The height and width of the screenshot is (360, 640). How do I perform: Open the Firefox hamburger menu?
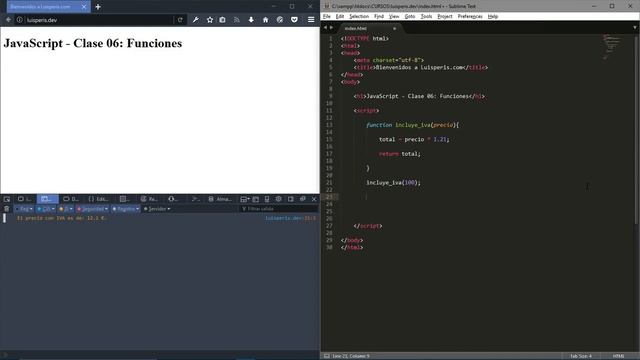(311, 20)
